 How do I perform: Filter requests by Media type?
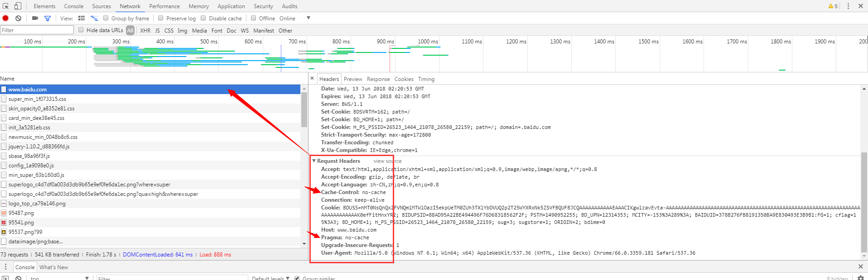[x=199, y=30]
